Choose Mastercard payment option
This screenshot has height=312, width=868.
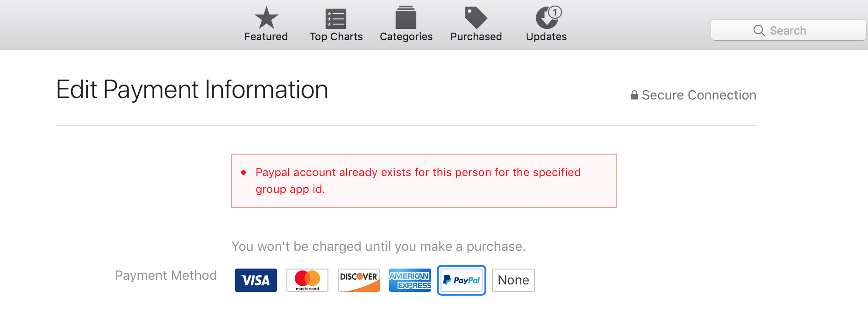[x=307, y=280]
